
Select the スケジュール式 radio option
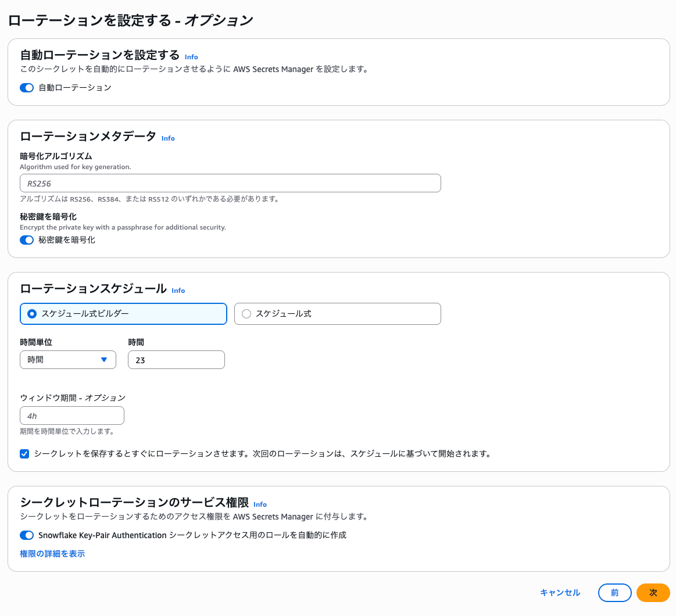click(x=337, y=314)
